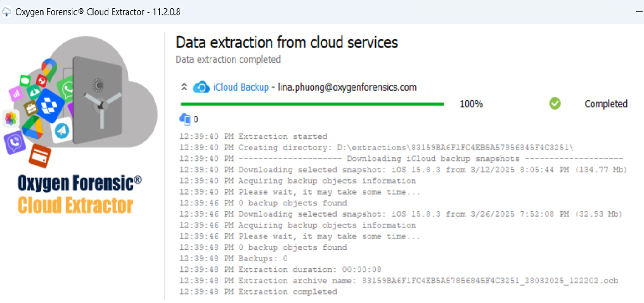Click the 'Oxygen Forensic' logo text

(x=80, y=184)
